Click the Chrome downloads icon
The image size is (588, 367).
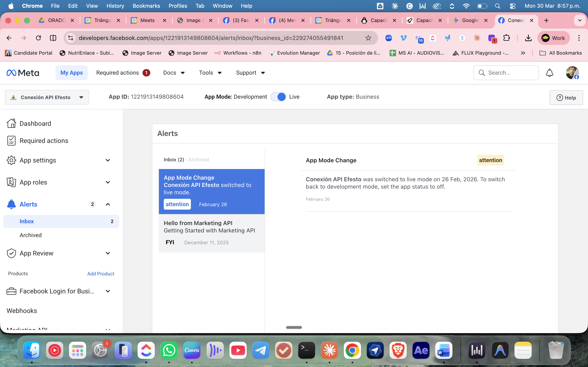[x=528, y=38]
